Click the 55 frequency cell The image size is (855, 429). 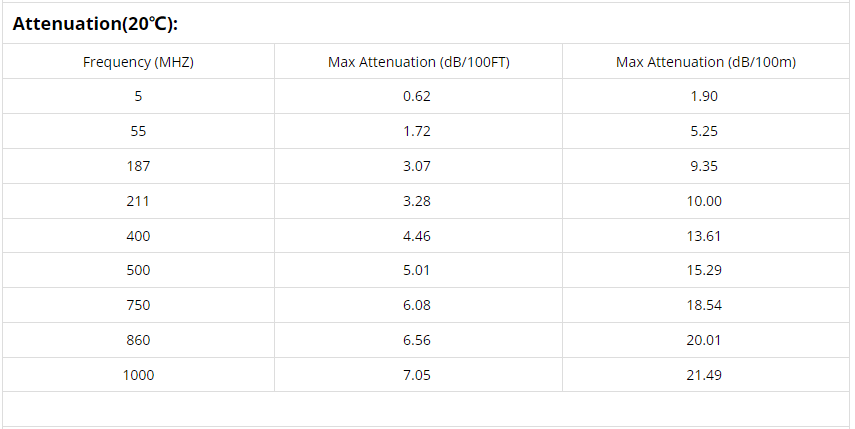click(138, 131)
